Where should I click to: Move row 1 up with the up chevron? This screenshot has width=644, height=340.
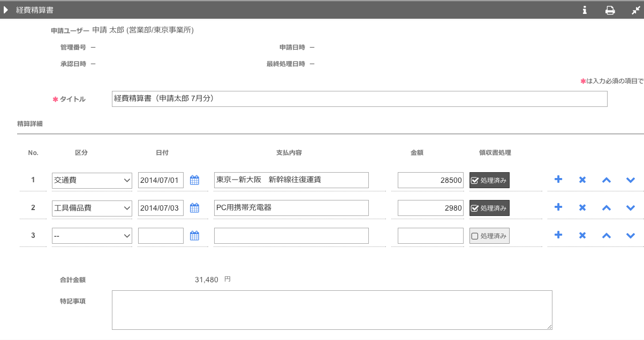607,180
